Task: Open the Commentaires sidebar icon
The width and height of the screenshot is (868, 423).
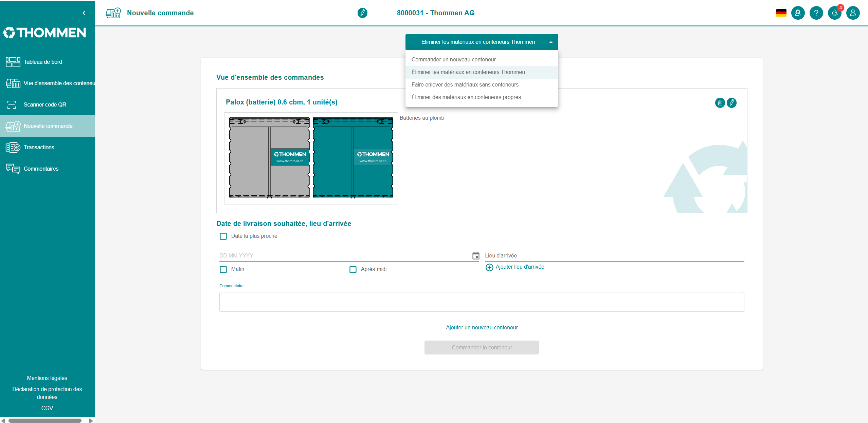Action: [13, 169]
